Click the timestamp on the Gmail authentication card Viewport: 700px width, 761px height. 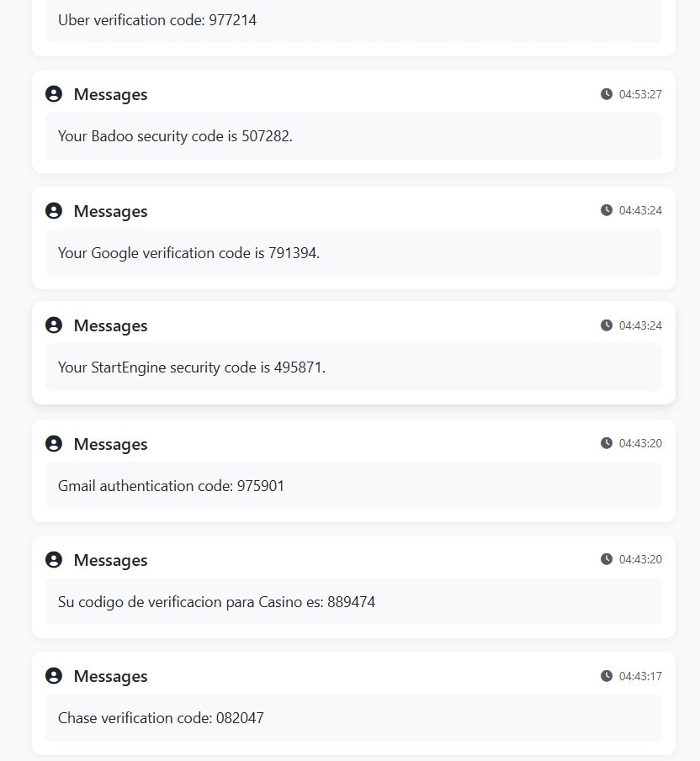pos(640,443)
